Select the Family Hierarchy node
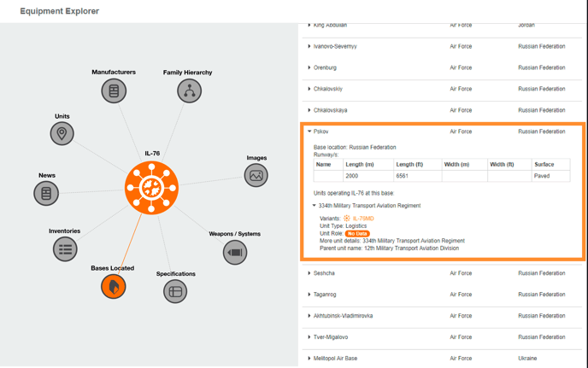This screenshot has width=588, height=368. click(x=189, y=91)
